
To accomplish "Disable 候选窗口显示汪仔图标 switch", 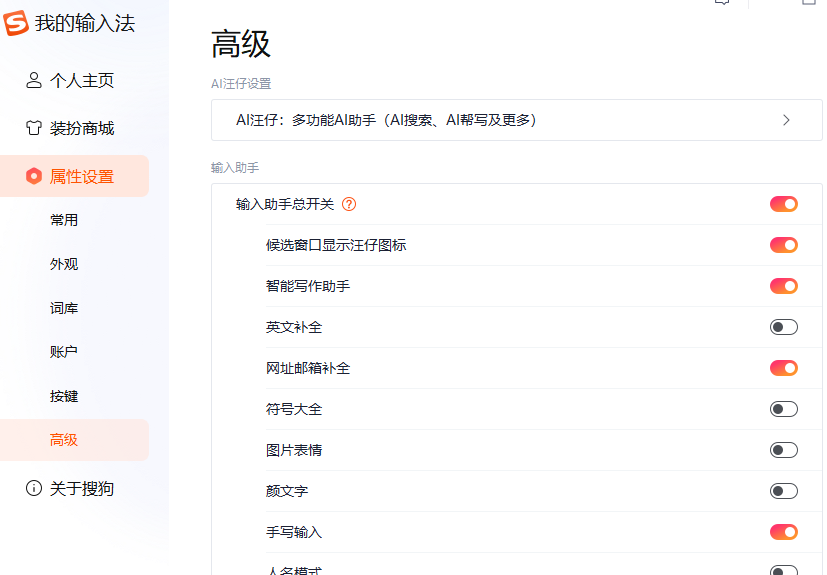I will [x=784, y=245].
